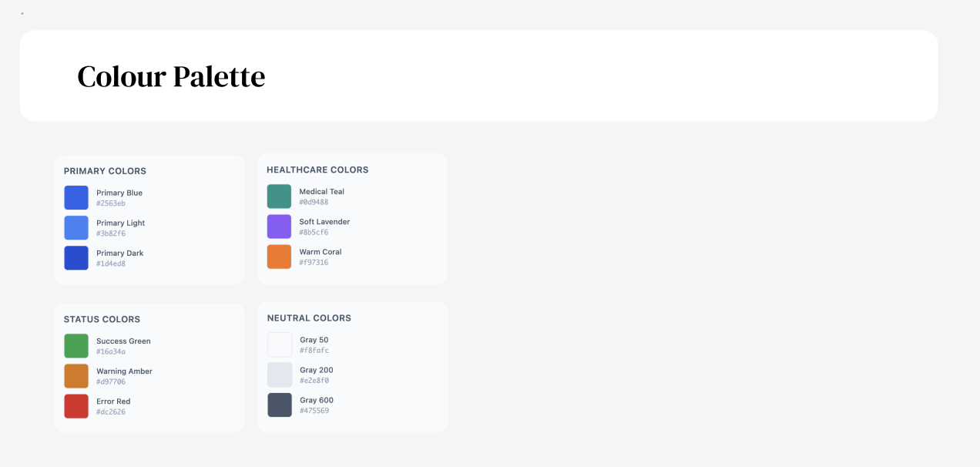Select the Neutral Colors heading
The image size is (980, 467).
click(309, 317)
